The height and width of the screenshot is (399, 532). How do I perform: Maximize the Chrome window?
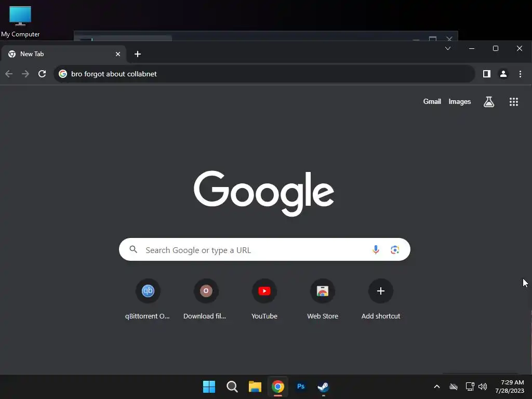coord(495,48)
